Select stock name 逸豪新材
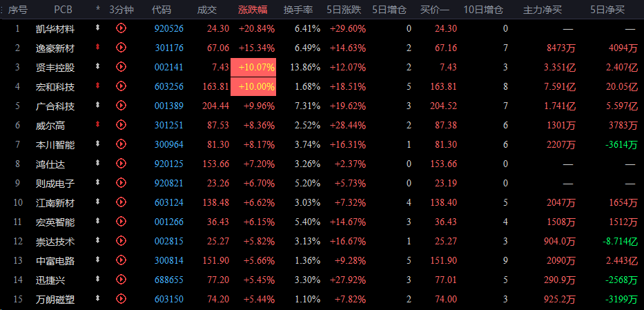The width and height of the screenshot is (644, 310). pos(55,48)
